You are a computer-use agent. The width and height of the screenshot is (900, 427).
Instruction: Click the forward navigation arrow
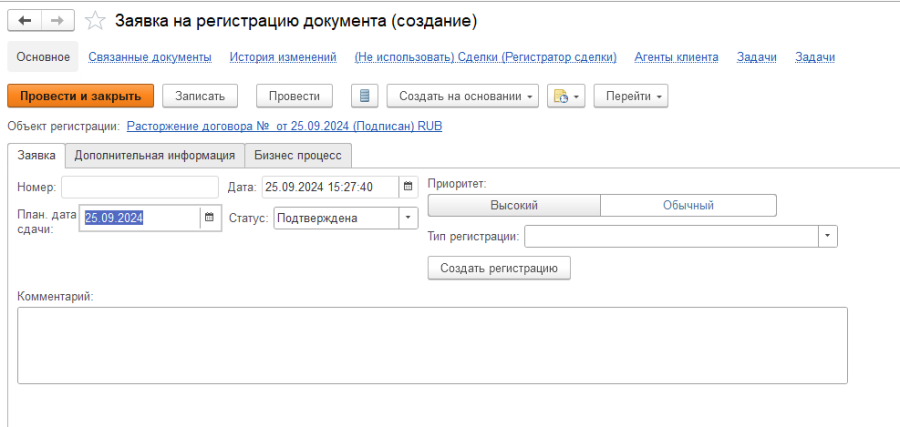[58, 20]
